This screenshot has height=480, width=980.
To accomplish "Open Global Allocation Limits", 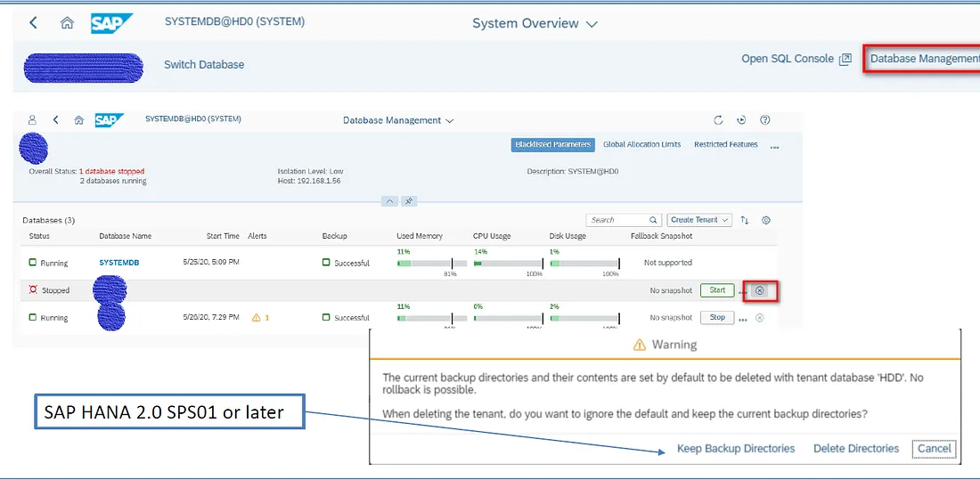I will tap(641, 144).
